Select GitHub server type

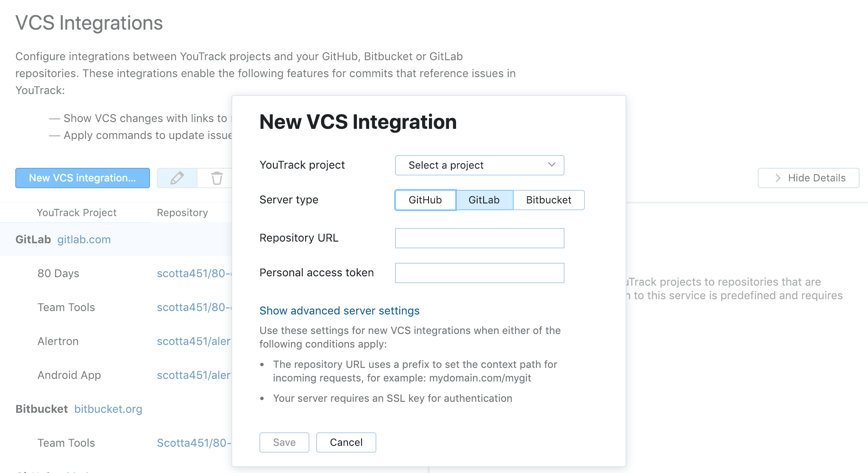(425, 200)
